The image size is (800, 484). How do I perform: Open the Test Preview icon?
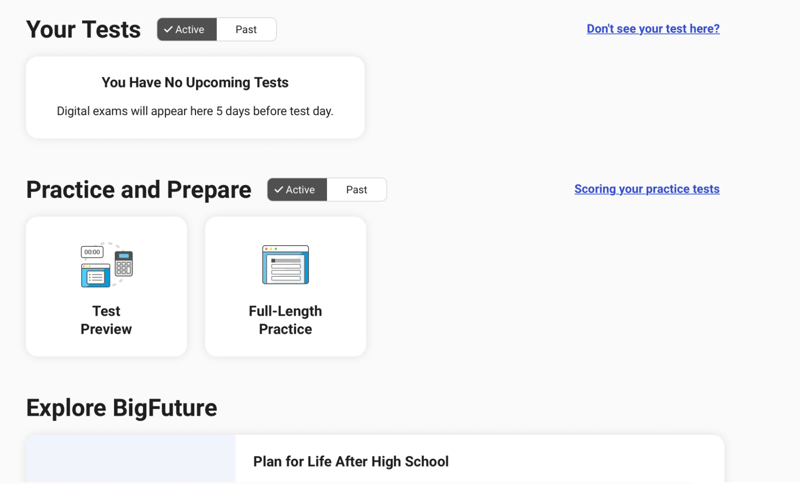tap(107, 265)
